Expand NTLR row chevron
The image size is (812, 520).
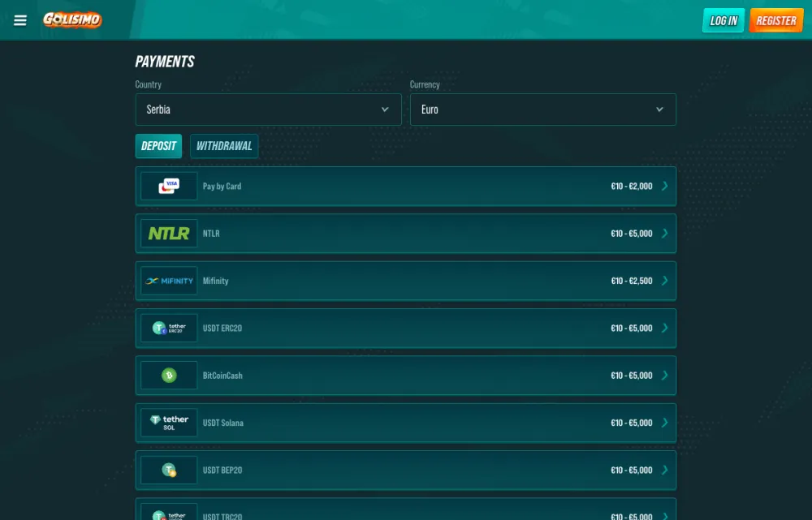click(665, 234)
